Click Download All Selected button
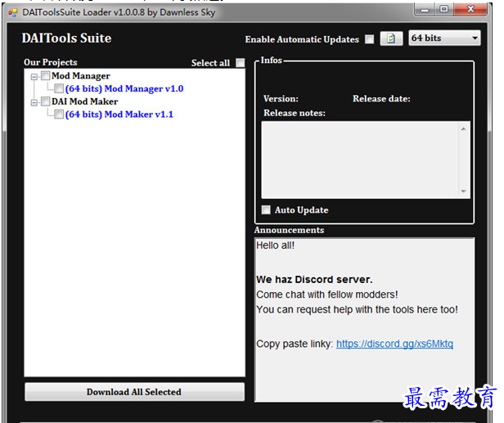The image size is (504, 423). pyautogui.click(x=134, y=392)
